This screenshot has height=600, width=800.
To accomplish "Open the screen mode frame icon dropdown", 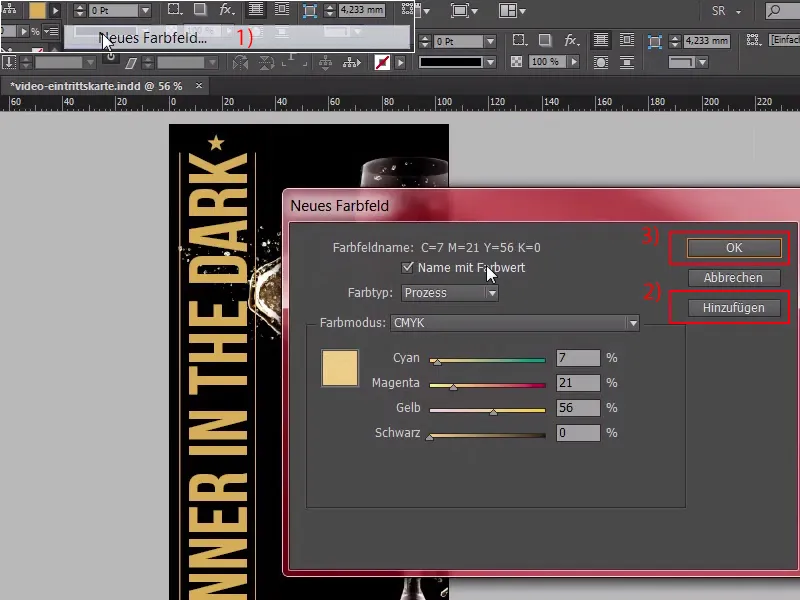I will (464, 10).
